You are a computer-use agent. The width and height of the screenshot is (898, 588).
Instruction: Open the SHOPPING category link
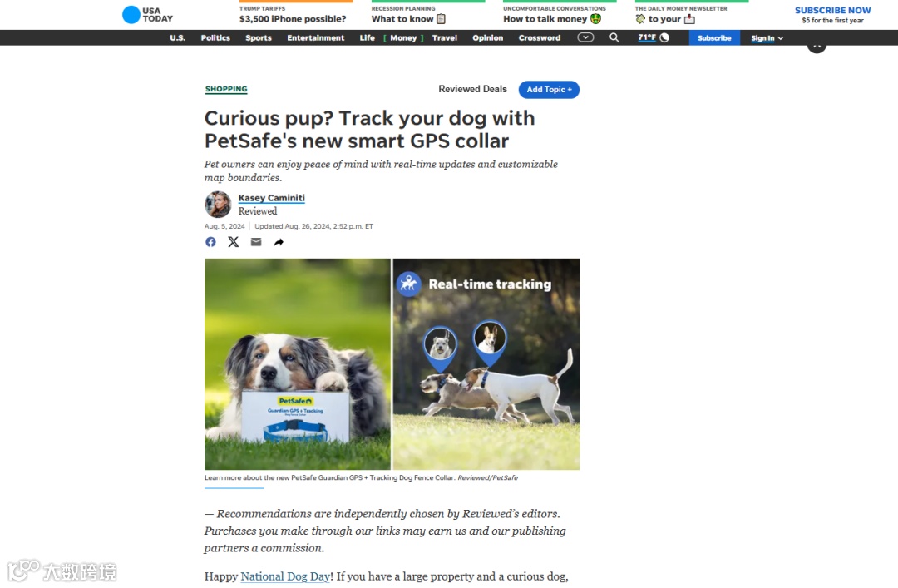pos(226,89)
